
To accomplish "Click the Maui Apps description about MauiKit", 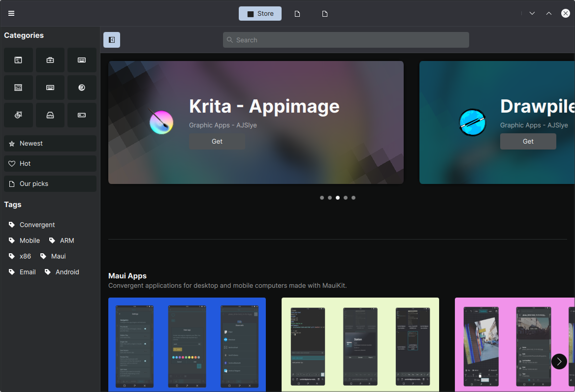I will (x=227, y=285).
